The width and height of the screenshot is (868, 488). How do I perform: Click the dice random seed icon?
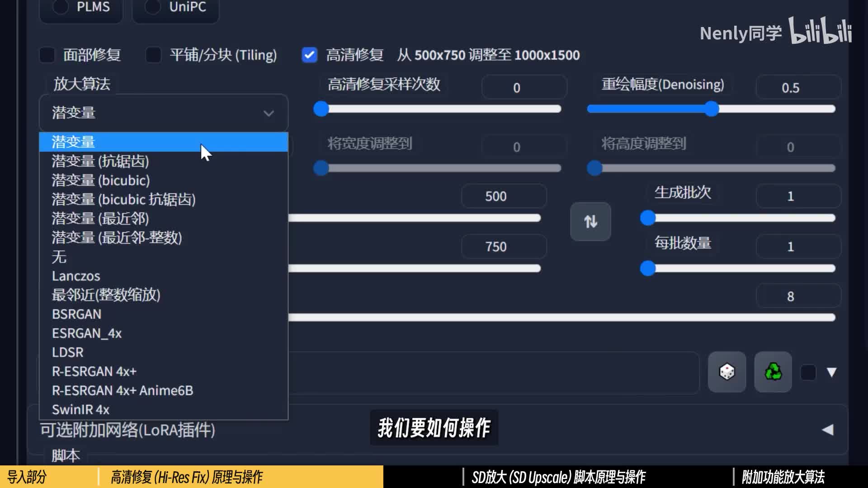tap(726, 372)
